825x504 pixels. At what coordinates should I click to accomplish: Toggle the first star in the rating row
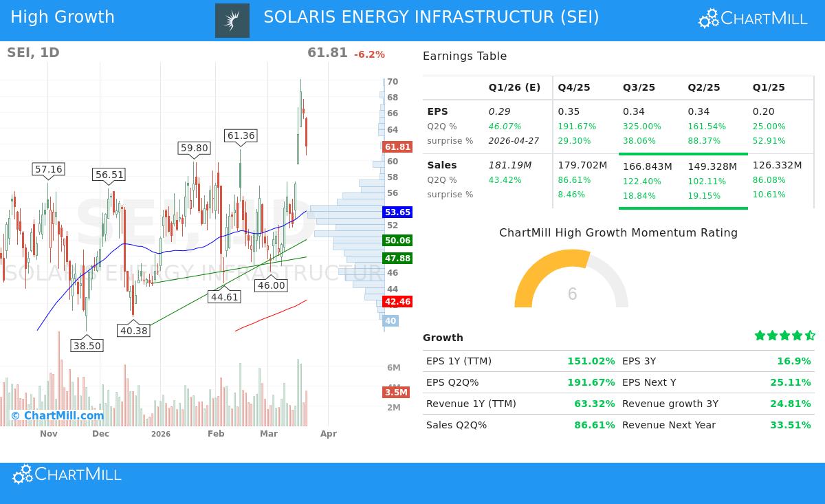760,336
